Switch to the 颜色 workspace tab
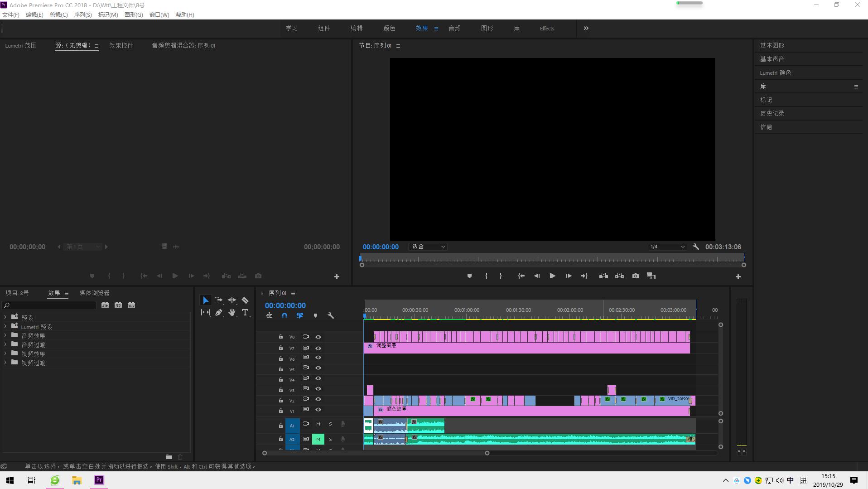Viewport: 868px width, 489px height. [x=389, y=29]
